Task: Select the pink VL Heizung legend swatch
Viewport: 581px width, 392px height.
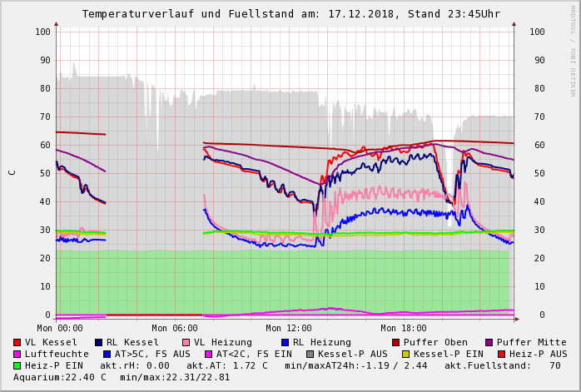Action: (186, 342)
